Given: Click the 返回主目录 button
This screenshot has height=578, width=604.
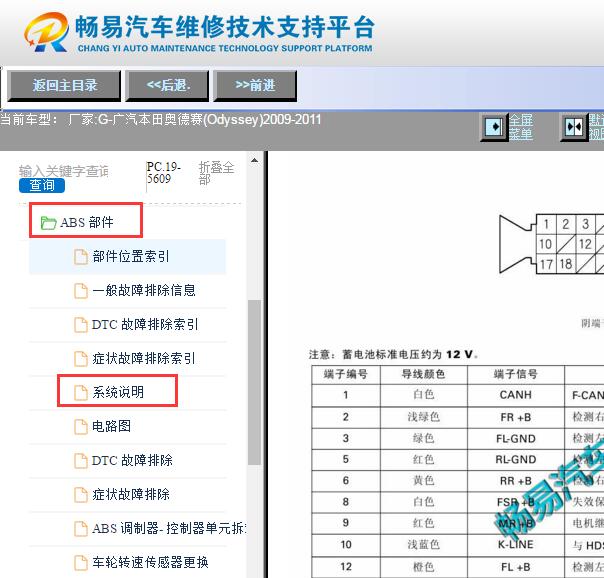Looking at the screenshot, I should pos(64,85).
